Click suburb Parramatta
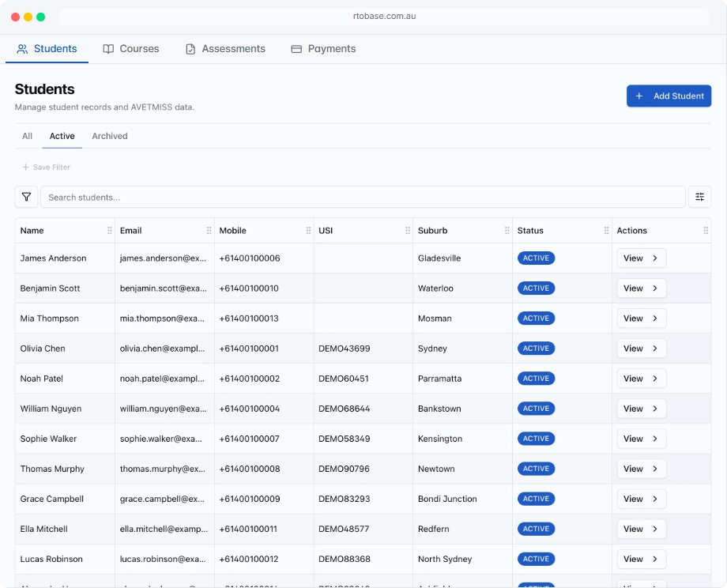The image size is (727, 588). pyautogui.click(x=439, y=379)
